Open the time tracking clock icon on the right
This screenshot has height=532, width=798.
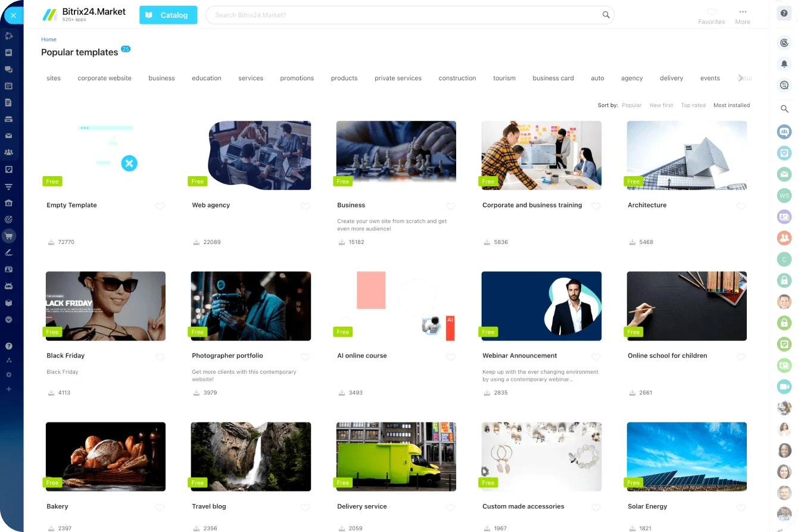[784, 42]
